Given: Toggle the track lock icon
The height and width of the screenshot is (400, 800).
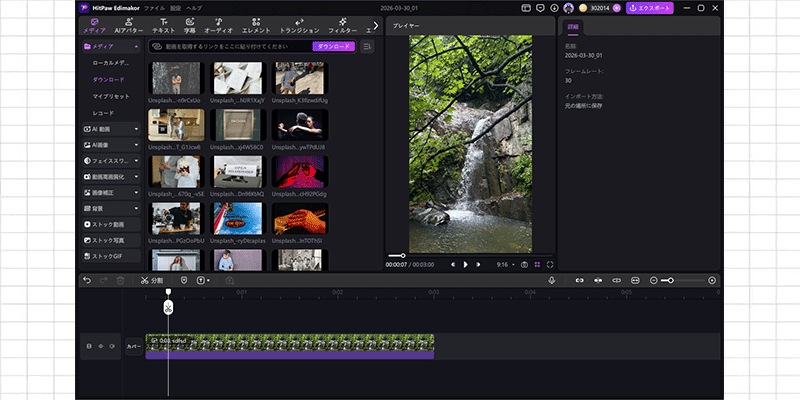Looking at the screenshot, I should 89,346.
